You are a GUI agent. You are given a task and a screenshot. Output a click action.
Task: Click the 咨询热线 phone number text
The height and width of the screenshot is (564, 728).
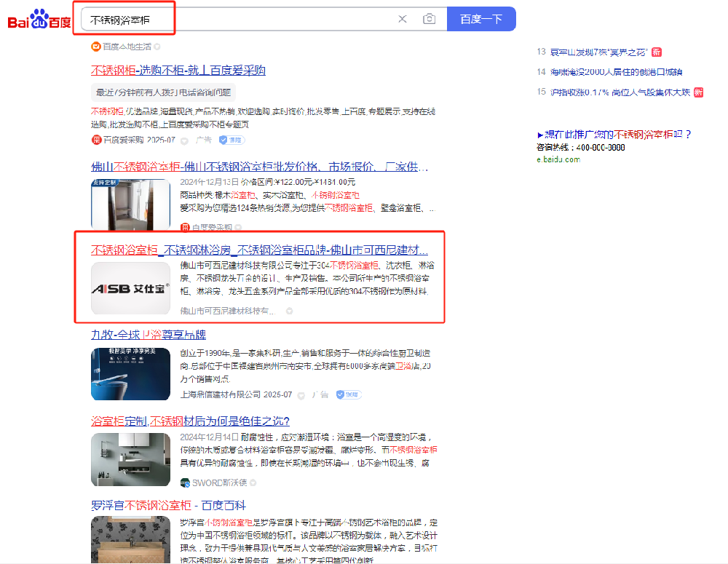tap(581, 148)
